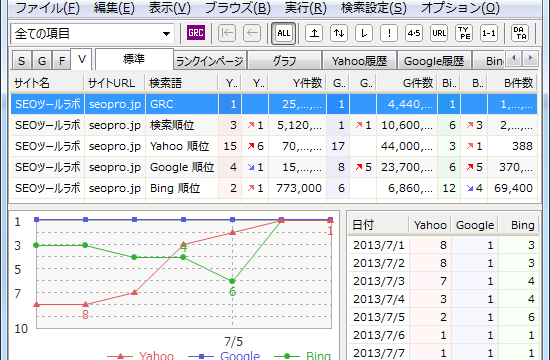Click the Yahoo legend entry in graph

pyautogui.click(x=141, y=355)
